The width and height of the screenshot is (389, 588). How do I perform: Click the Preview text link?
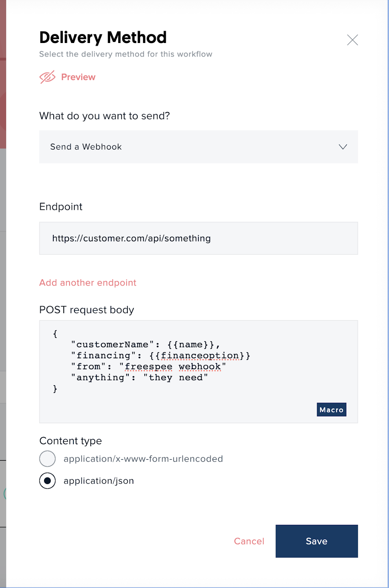click(x=78, y=77)
